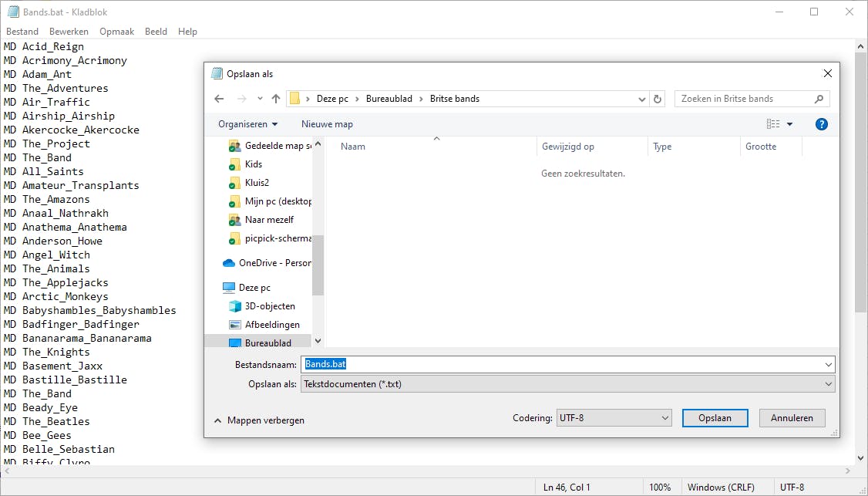Expand the Bestandsnaam history dropdown

coord(828,365)
